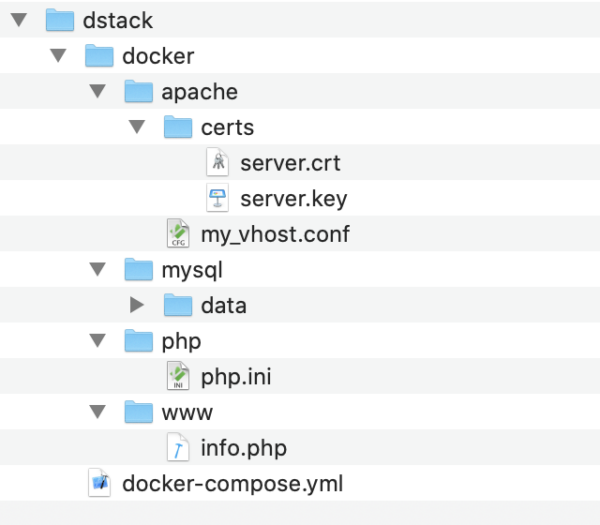Screen dimensions: 600x525
Task: Select the server.key file name
Action: pos(293,199)
